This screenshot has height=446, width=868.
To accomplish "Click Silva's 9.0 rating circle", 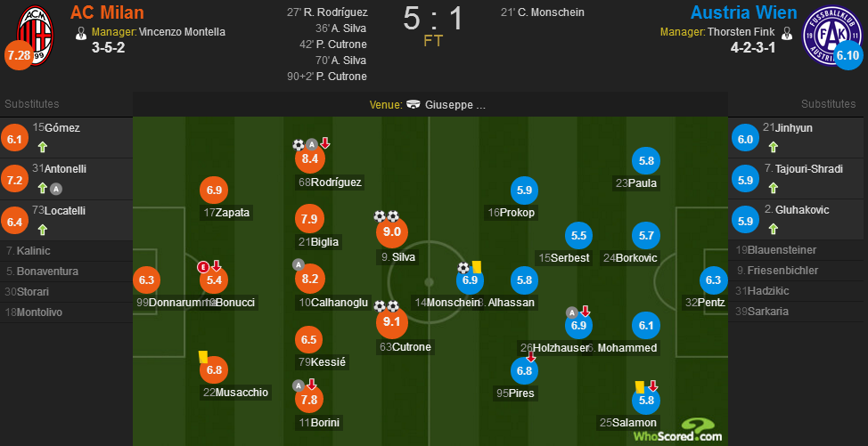I will (x=392, y=232).
